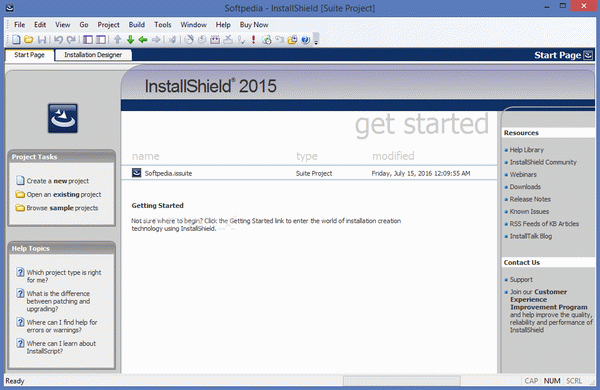The image size is (600, 390).
Task: Click the InstallShield logo in left panel
Action: click(x=63, y=118)
